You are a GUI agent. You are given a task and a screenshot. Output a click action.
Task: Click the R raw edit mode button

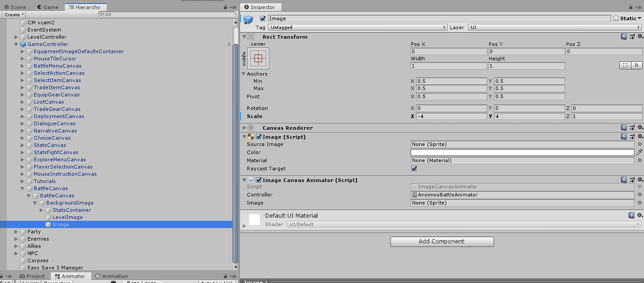637,65
